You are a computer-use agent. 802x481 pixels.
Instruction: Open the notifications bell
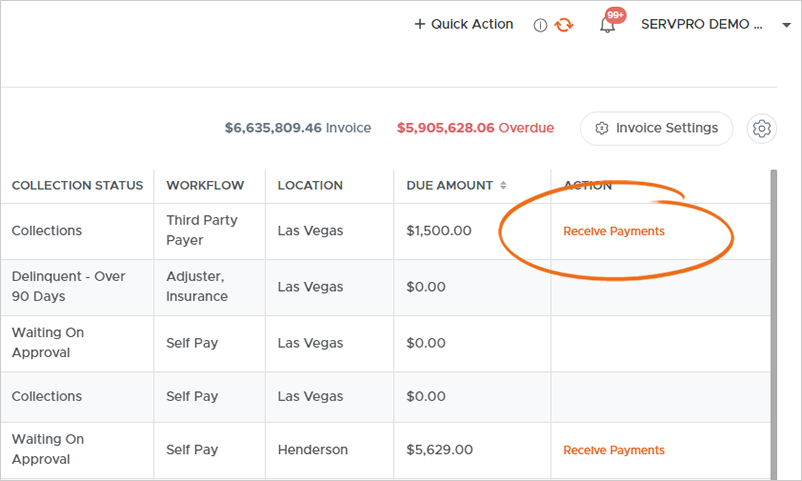pyautogui.click(x=608, y=25)
